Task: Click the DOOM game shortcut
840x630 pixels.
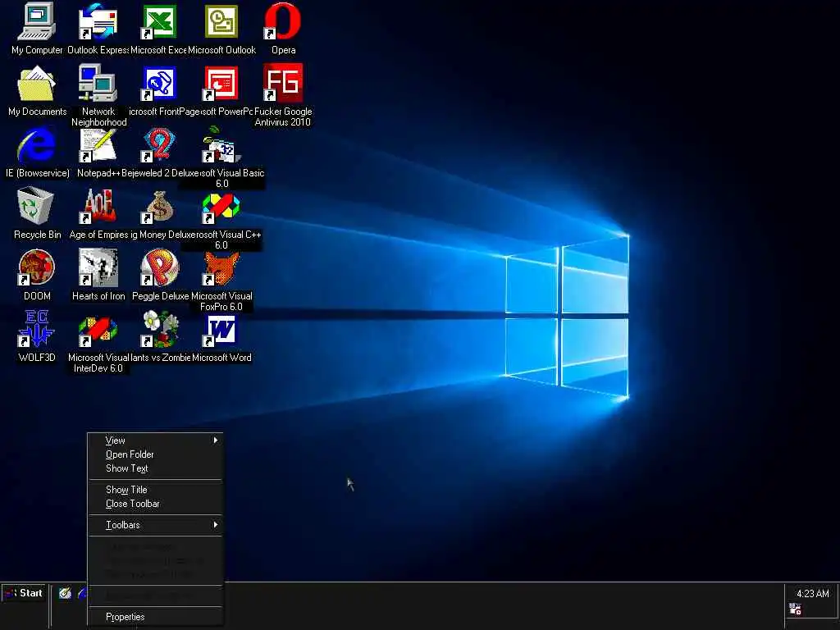Action: [36, 267]
